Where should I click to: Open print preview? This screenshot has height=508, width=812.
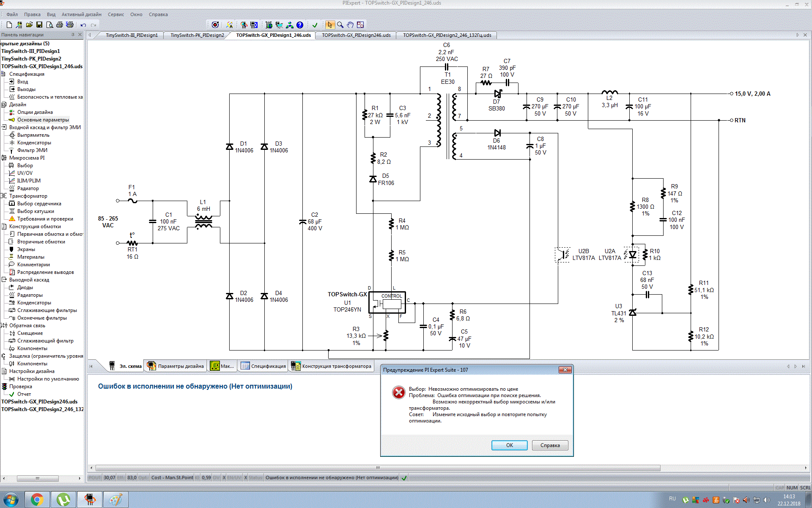[49, 25]
